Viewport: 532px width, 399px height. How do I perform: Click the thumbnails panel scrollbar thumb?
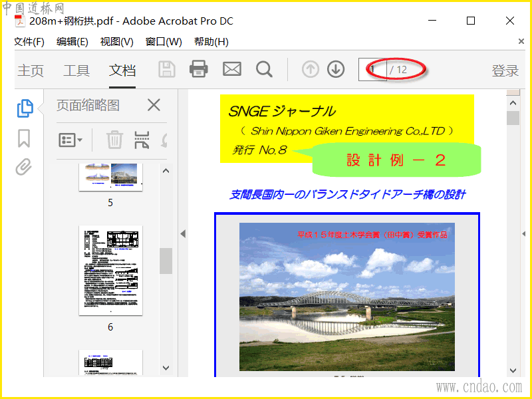(166, 261)
